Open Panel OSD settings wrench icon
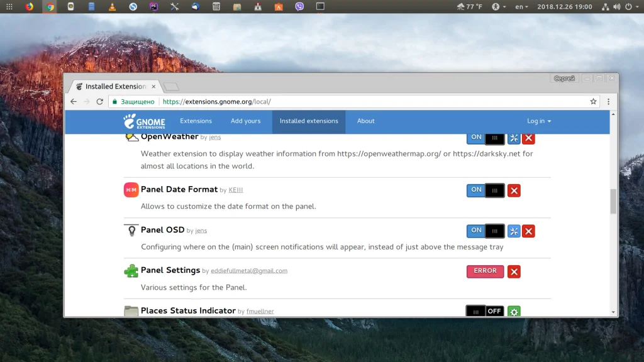 pos(514,231)
